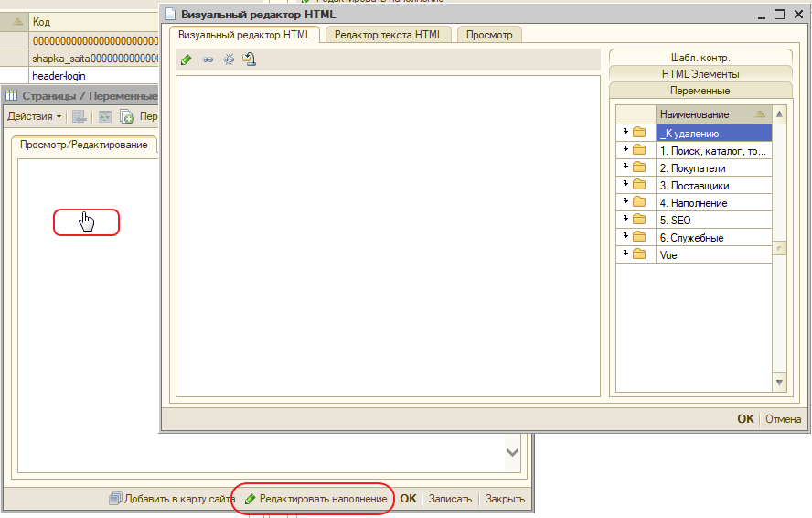Screen dimensions: 812x518
Task: Click the refresh icon in Страницы toolbar
Action: tap(105, 116)
